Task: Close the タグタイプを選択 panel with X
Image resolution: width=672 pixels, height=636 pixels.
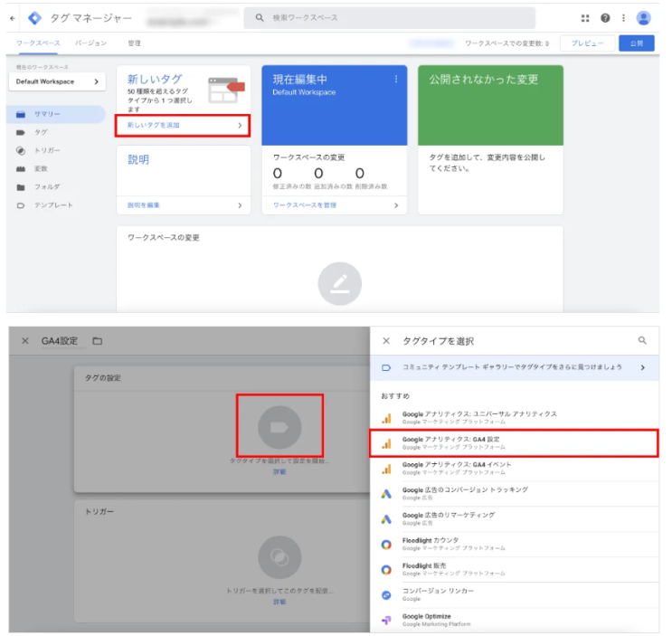Action: click(x=386, y=341)
